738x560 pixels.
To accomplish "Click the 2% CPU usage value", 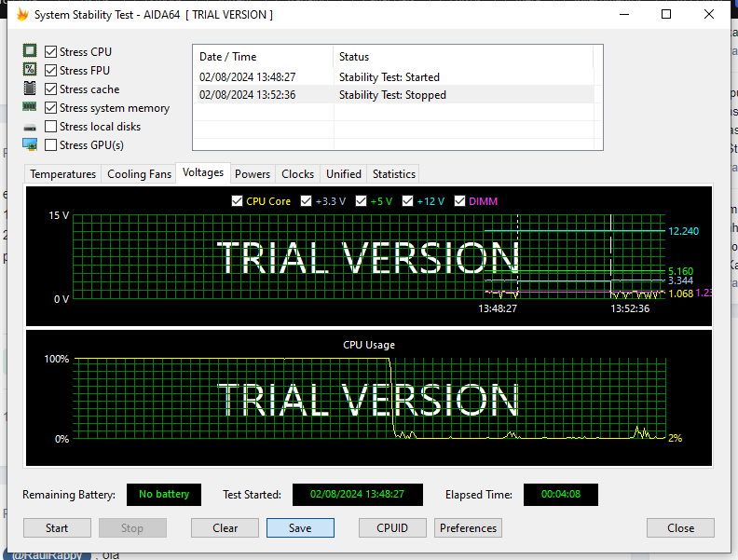I will (x=675, y=438).
